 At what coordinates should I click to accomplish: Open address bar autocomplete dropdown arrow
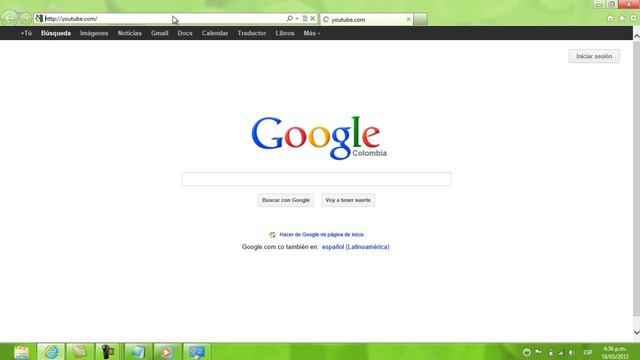(297, 19)
